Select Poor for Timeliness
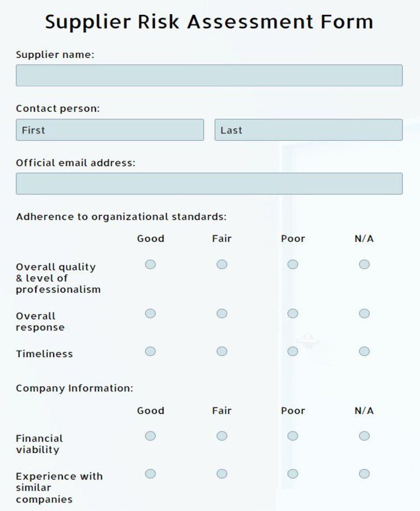420x511 pixels. click(x=292, y=351)
